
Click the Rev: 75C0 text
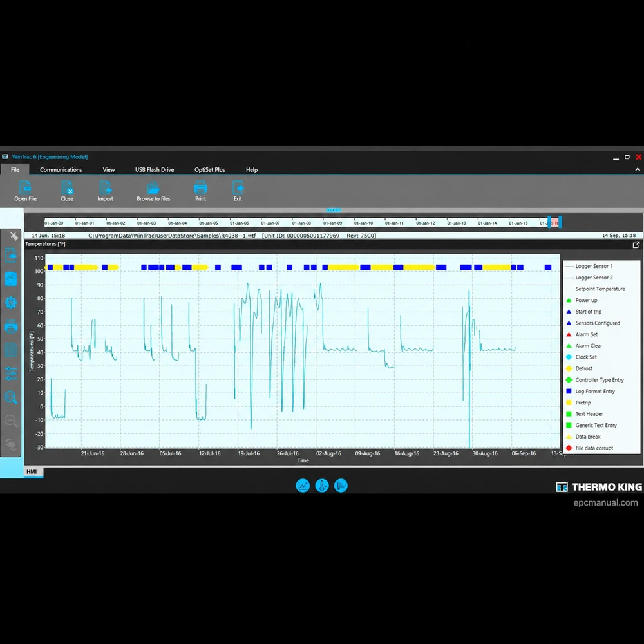click(361, 236)
